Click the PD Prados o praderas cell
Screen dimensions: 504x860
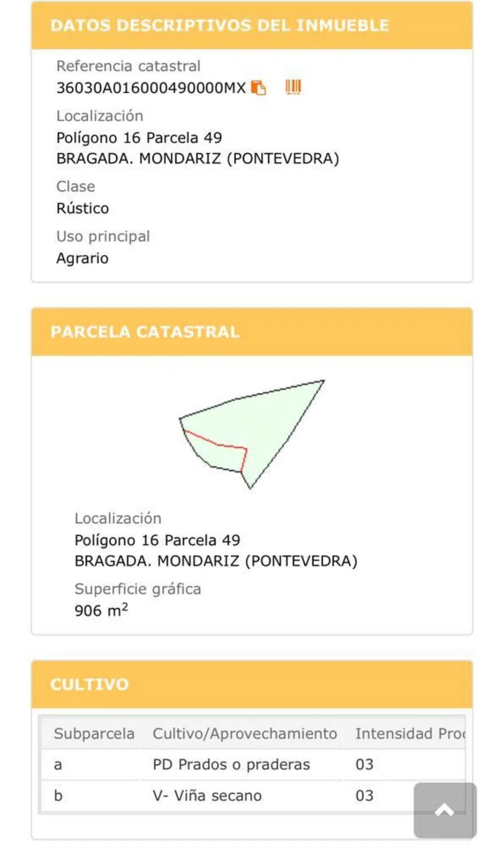(x=231, y=765)
